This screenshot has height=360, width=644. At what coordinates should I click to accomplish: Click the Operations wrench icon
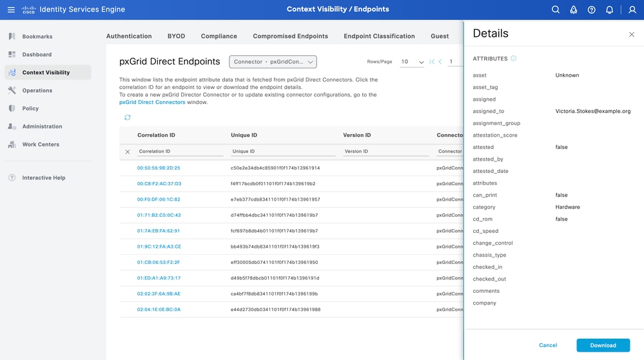(x=12, y=90)
